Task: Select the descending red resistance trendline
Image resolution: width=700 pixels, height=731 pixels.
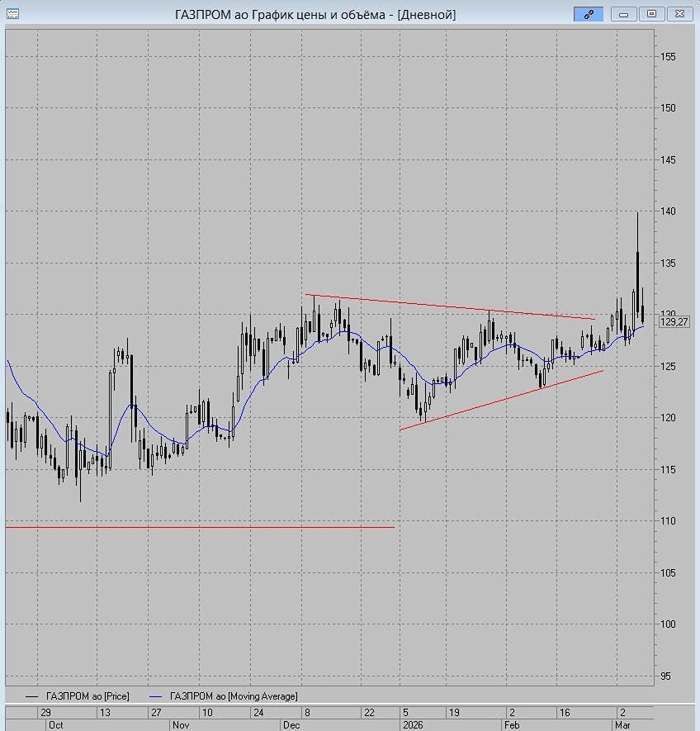Action: (450, 306)
